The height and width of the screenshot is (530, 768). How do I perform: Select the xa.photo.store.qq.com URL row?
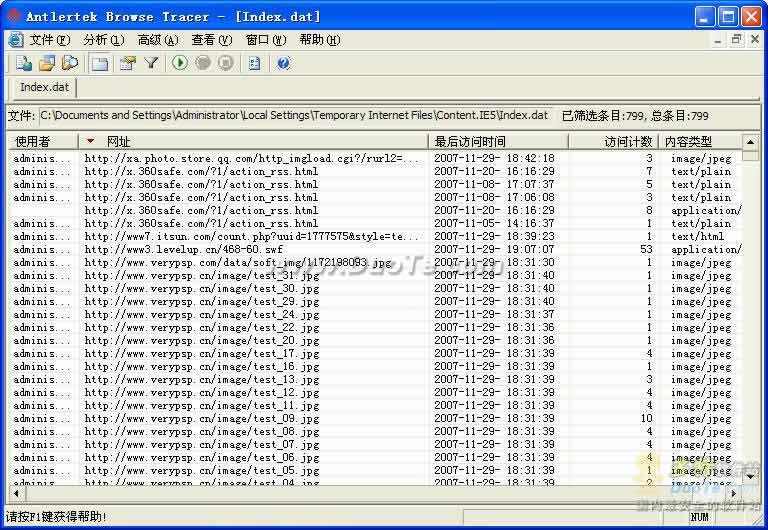pos(375,158)
